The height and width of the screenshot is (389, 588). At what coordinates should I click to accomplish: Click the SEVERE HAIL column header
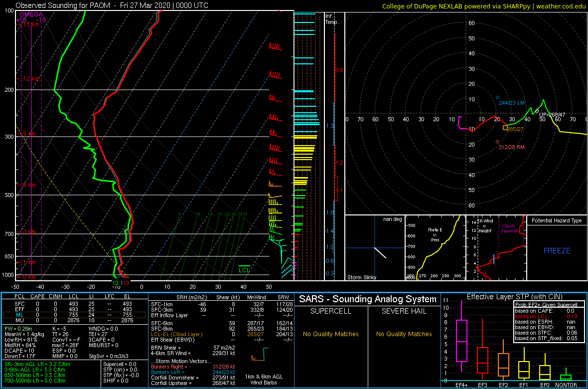point(404,311)
